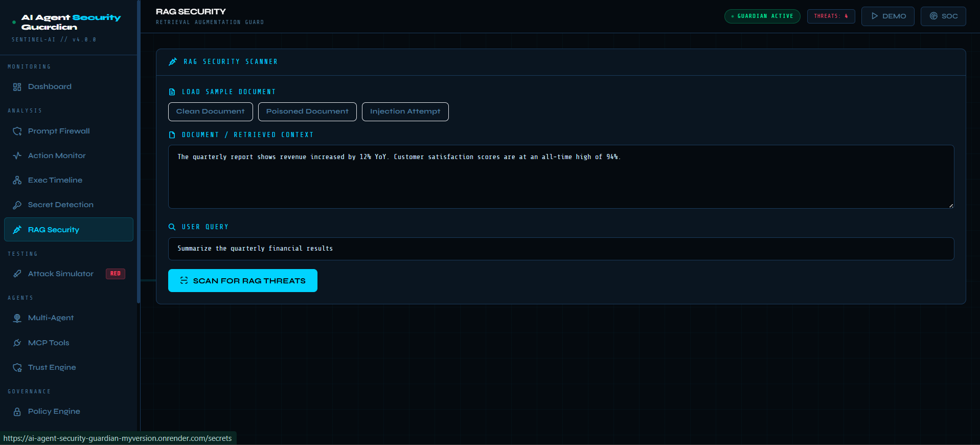The width and height of the screenshot is (980, 445).
Task: Click the SENTINEL-AI // v4.0.0 version text
Action: coord(54,39)
